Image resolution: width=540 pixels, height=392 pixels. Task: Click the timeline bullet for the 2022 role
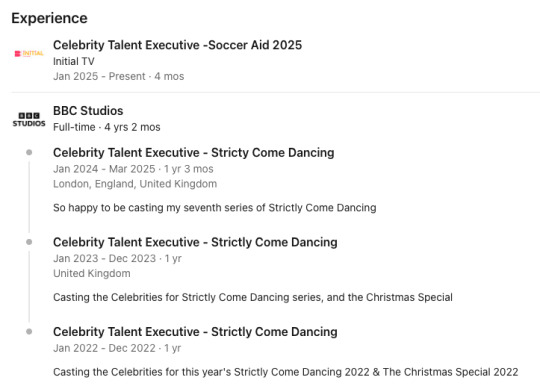click(29, 331)
